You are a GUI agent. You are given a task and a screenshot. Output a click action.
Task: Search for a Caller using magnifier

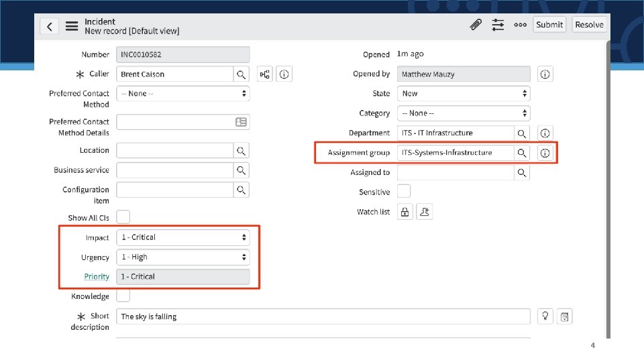click(241, 74)
